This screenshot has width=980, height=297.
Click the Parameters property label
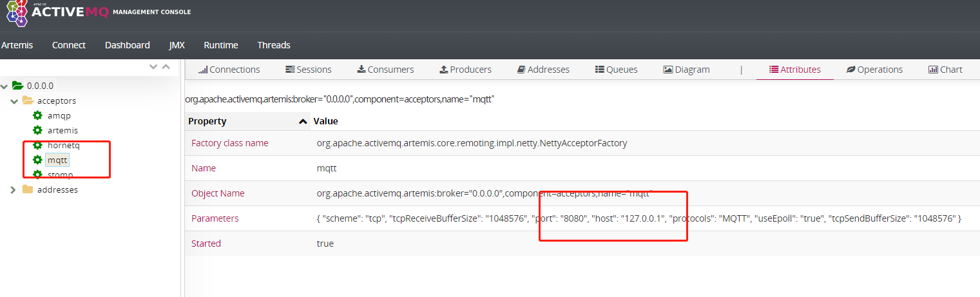pyautogui.click(x=215, y=218)
